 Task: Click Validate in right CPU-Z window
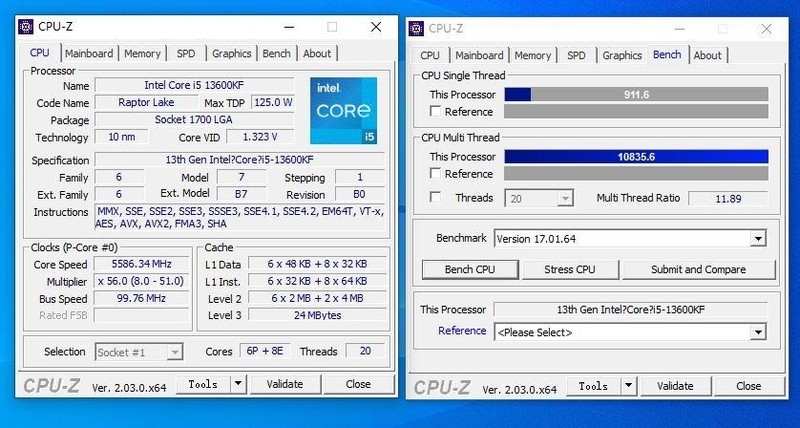tap(675, 386)
